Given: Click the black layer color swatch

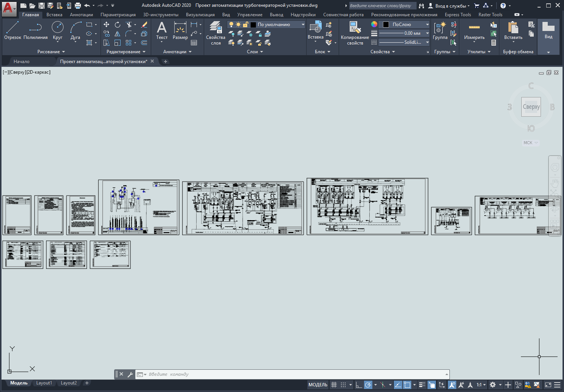Looking at the screenshot, I should coord(253,25).
